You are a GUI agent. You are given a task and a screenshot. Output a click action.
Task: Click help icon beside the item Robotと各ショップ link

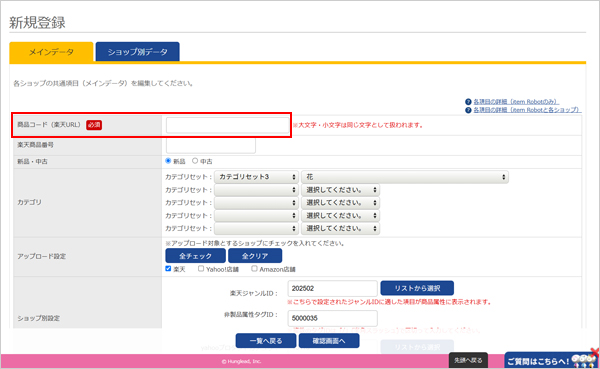coord(468,110)
